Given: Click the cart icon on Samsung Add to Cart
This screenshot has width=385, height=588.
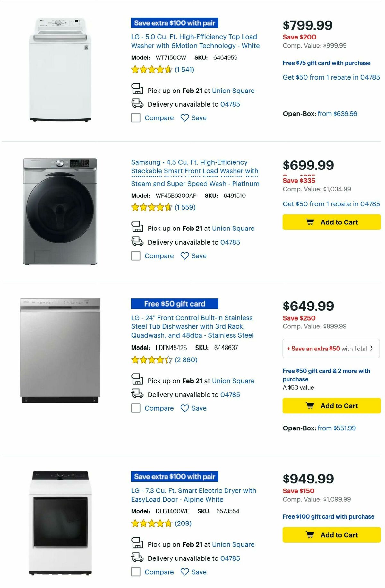Looking at the screenshot, I should 310,222.
